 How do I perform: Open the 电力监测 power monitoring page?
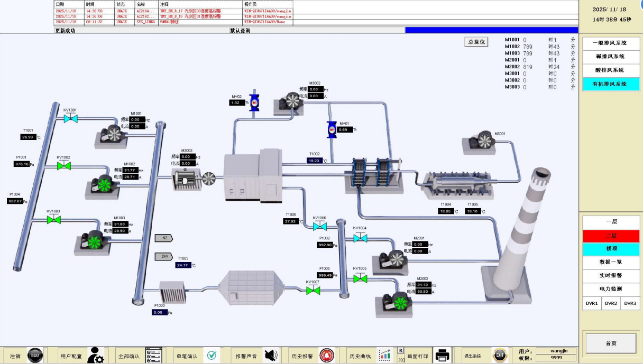pos(611,289)
